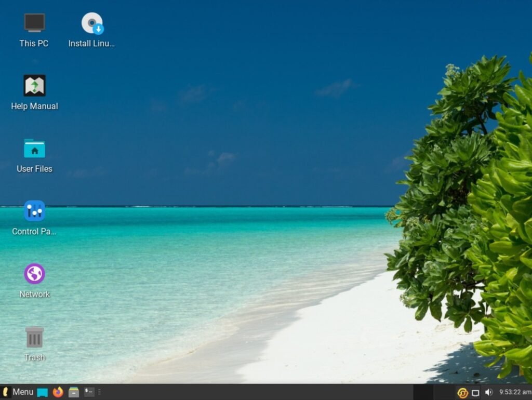
Task: Launch Firefox from the taskbar
Action: click(58, 392)
